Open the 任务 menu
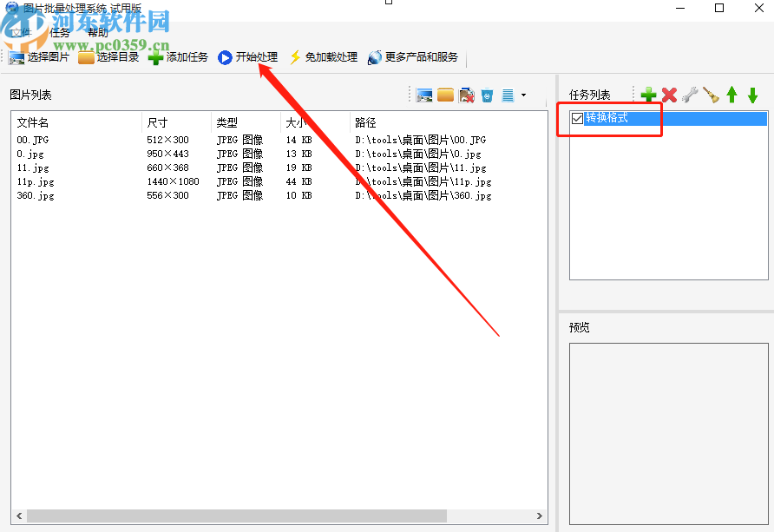Screen dimensions: 774x532 [59, 32]
